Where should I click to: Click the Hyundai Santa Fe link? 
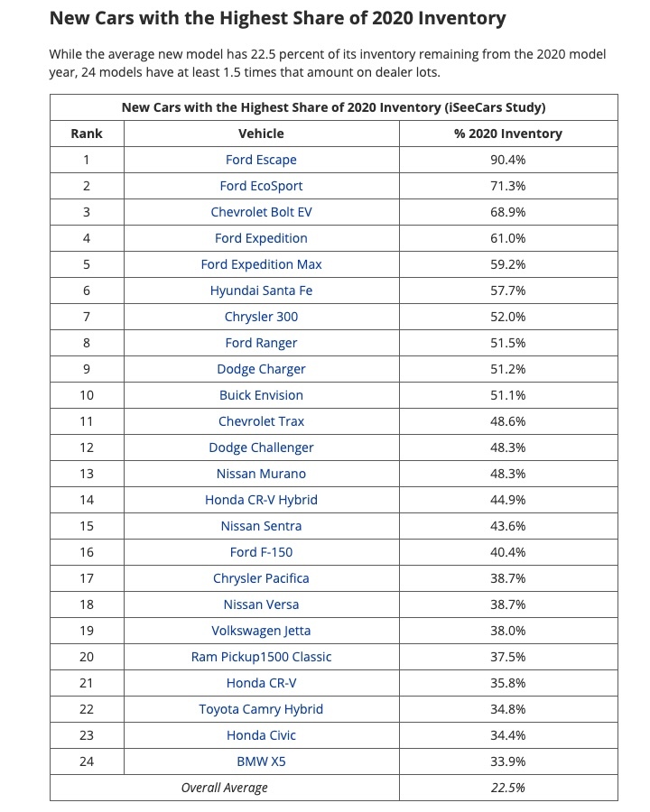pyautogui.click(x=261, y=291)
